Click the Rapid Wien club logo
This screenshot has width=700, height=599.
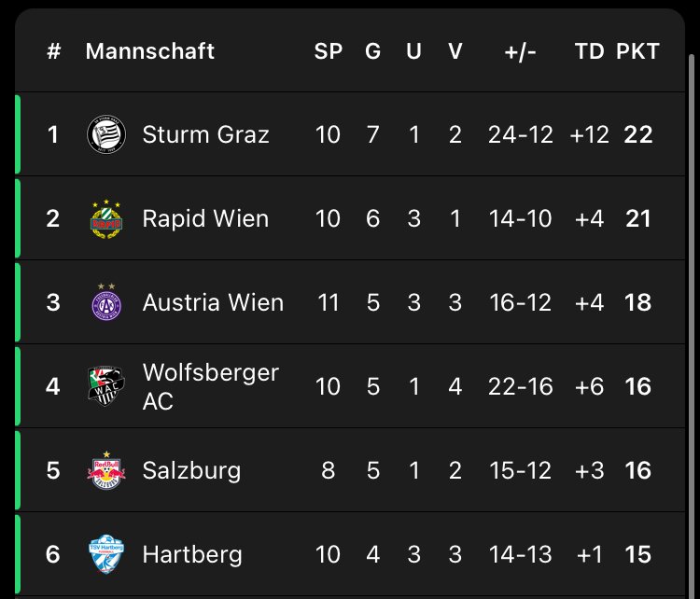coord(106,218)
